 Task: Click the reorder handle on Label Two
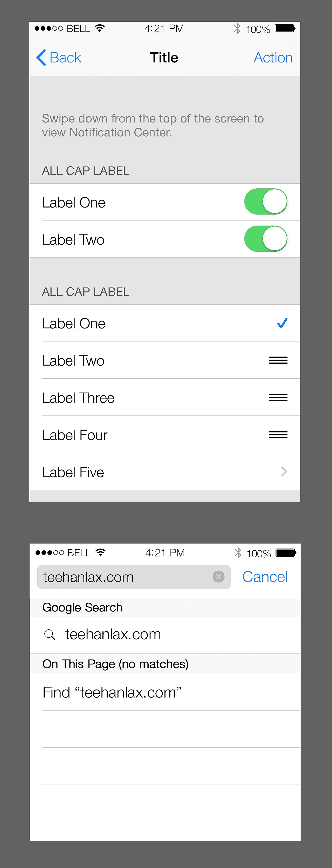(278, 360)
